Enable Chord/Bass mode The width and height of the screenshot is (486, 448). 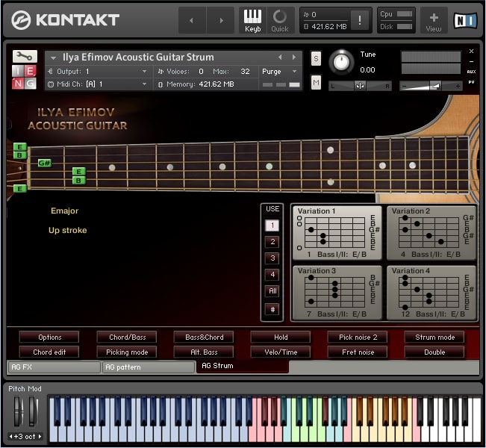tap(127, 337)
